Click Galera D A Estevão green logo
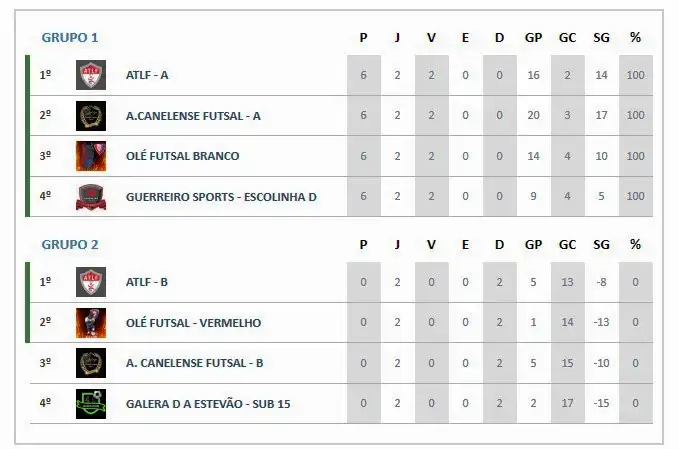 [91, 404]
